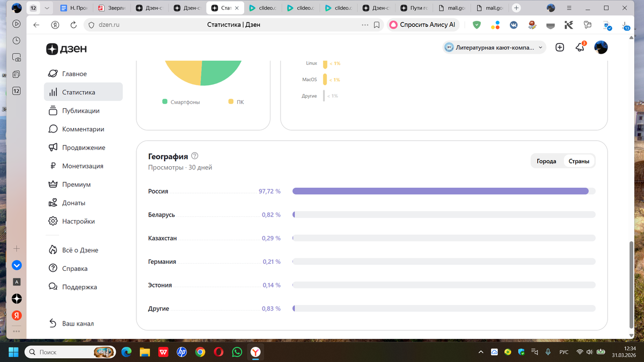Click the Windows Start button
Viewport: 644px width, 362px height.
pyautogui.click(x=13, y=352)
